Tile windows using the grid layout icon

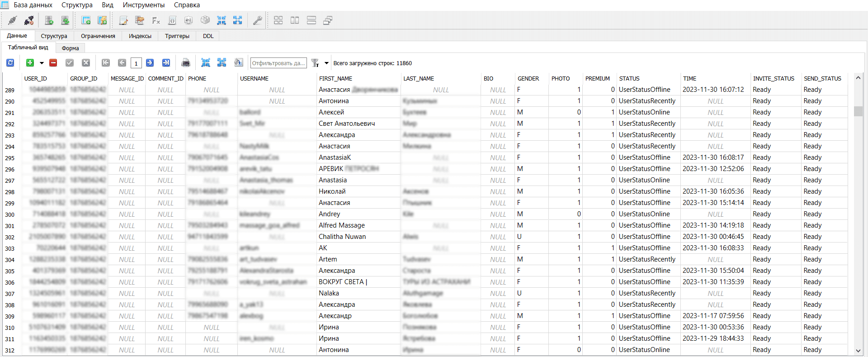pos(278,20)
